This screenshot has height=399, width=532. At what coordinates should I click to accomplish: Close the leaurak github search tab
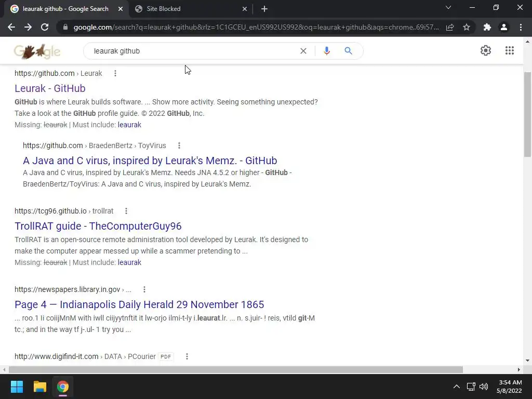[121, 9]
